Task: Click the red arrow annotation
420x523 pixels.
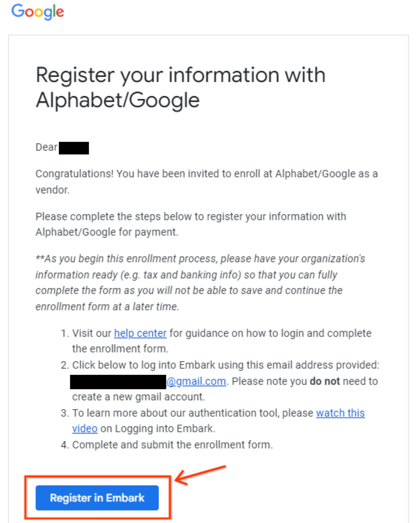Action: tap(201, 475)
